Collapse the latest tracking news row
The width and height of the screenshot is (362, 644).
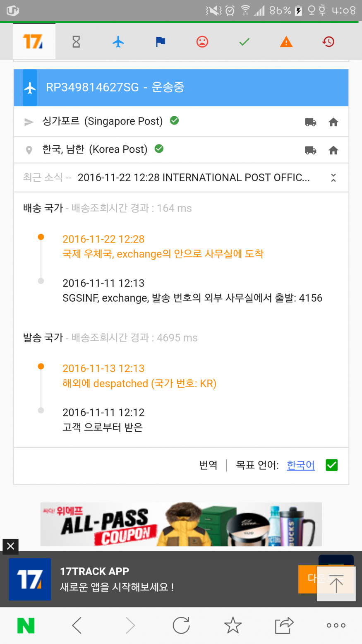click(x=333, y=178)
